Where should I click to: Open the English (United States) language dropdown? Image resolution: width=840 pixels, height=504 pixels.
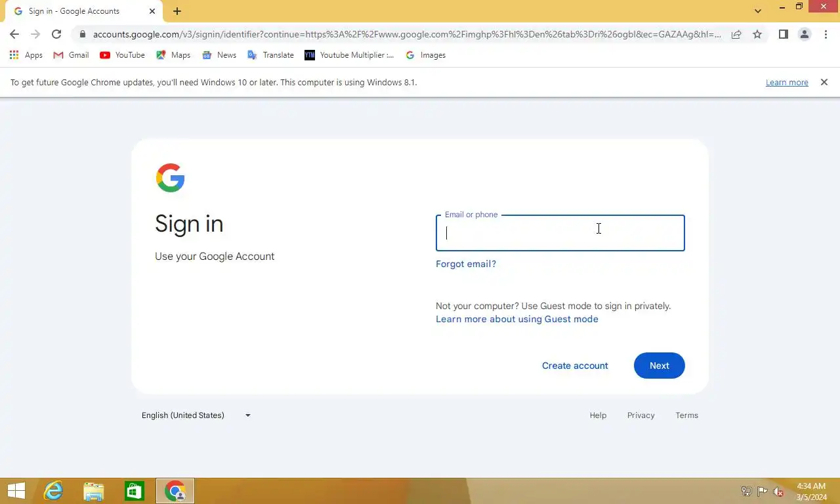point(196,415)
